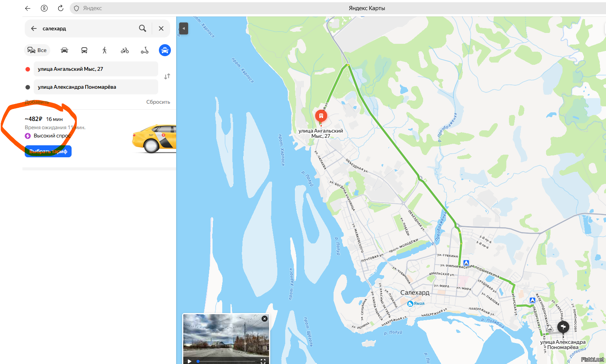Viewport: 606px width, 364px height.
Task: Edit the start address Ангальский Мыс field
Action: 96,69
